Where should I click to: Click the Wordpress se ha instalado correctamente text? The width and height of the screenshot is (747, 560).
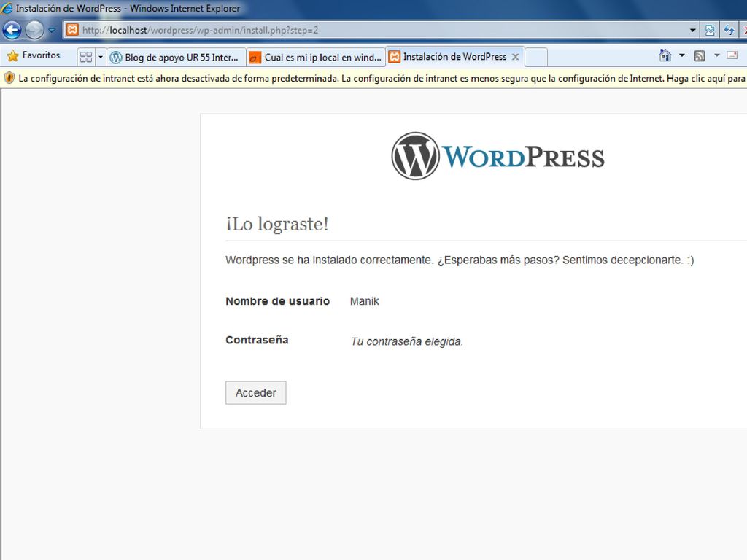click(x=460, y=260)
